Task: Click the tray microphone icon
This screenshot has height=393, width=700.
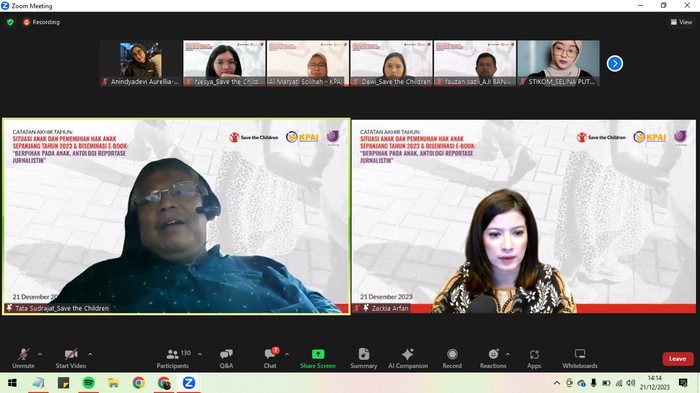Action: pyautogui.click(x=593, y=383)
